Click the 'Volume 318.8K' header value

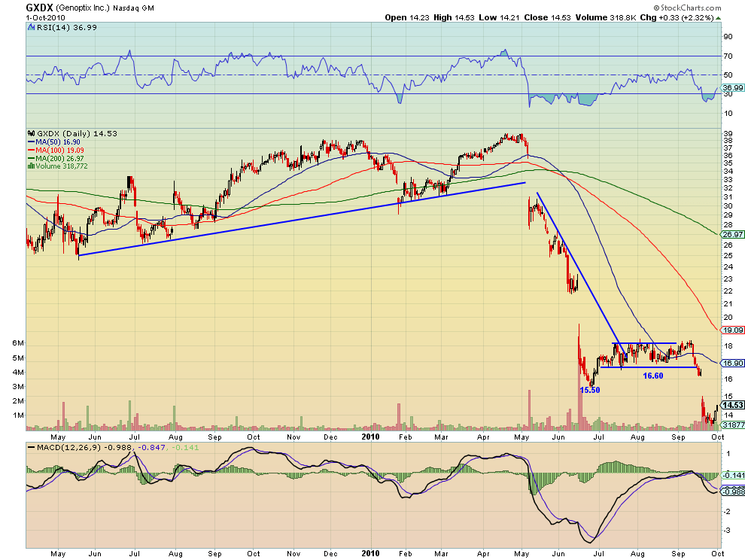click(x=606, y=17)
